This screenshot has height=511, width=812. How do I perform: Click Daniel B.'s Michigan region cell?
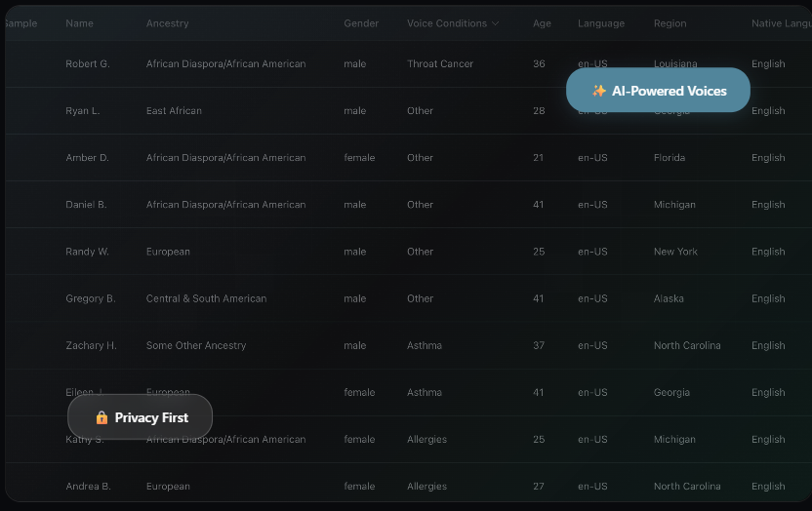[674, 204]
